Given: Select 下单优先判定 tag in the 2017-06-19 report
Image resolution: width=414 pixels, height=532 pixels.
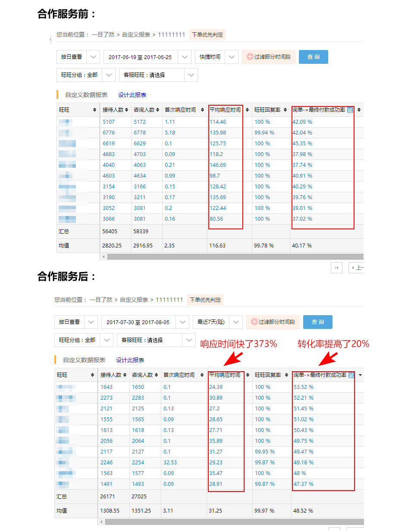Looking at the screenshot, I should point(207,34).
